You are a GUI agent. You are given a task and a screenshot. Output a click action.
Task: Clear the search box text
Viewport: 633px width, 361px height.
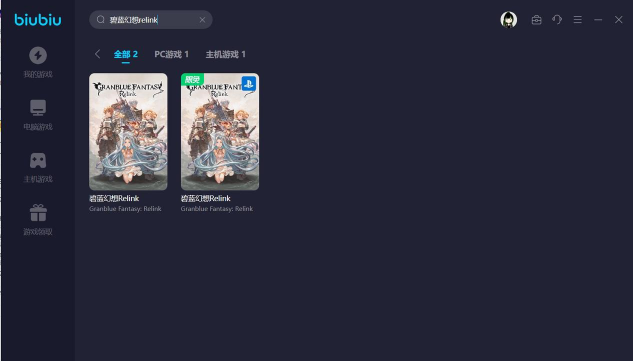click(202, 20)
